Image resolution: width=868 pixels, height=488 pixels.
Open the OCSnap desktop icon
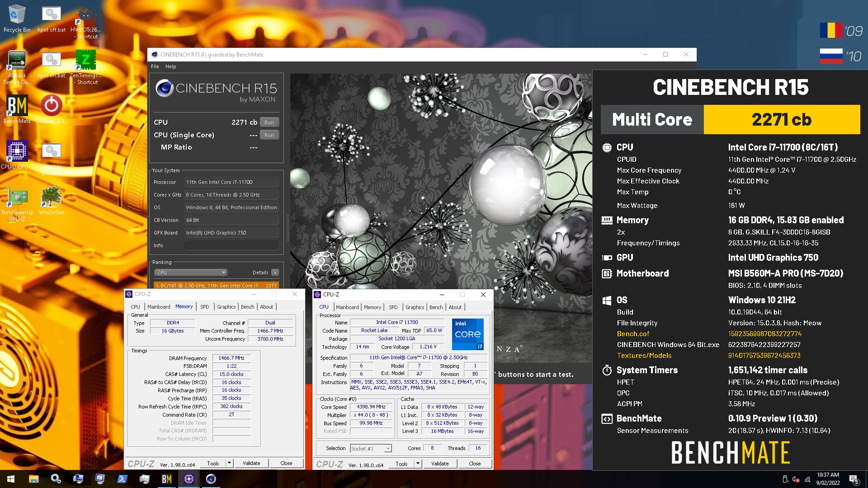pos(51,109)
